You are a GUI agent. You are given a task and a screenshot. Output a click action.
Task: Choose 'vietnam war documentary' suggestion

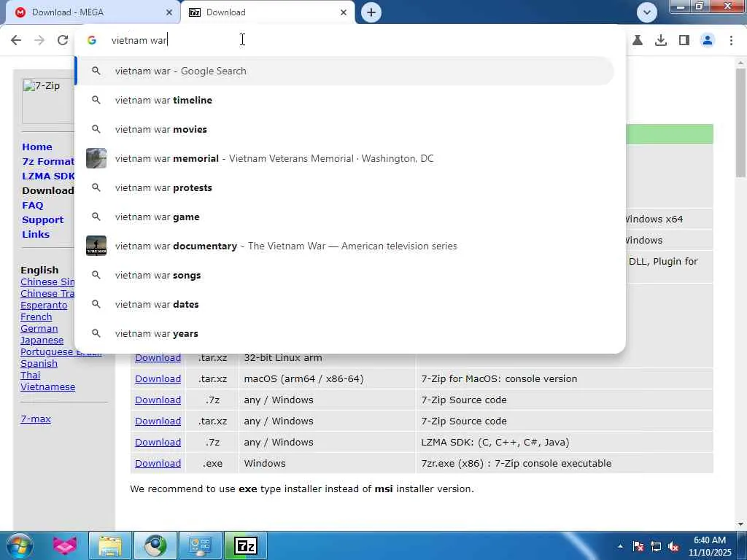tap(344, 246)
